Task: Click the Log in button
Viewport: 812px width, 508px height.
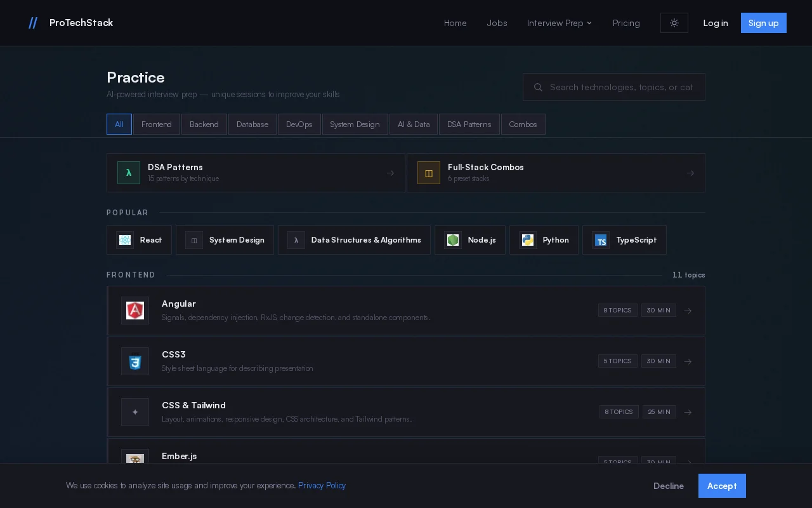Action: (x=716, y=23)
